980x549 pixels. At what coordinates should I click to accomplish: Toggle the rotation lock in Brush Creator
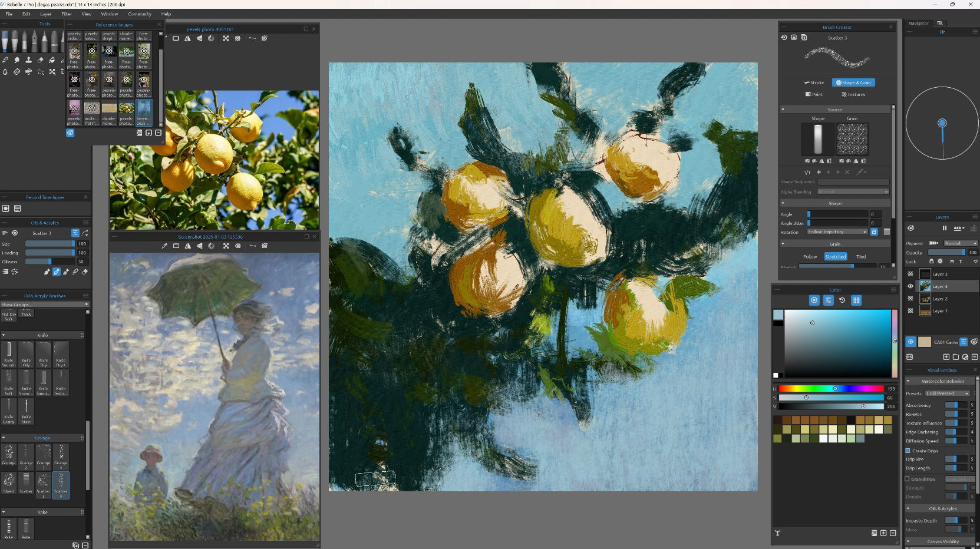[x=874, y=231]
